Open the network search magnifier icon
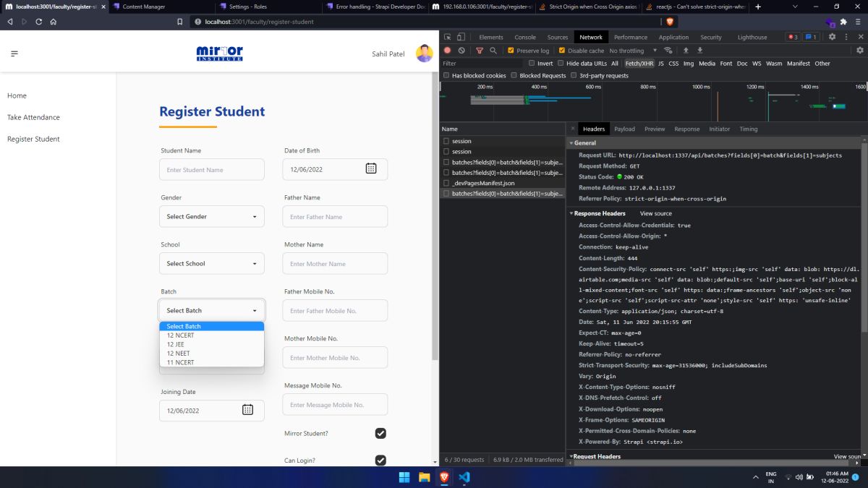Screen dimensions: 868x488 (x=493, y=51)
